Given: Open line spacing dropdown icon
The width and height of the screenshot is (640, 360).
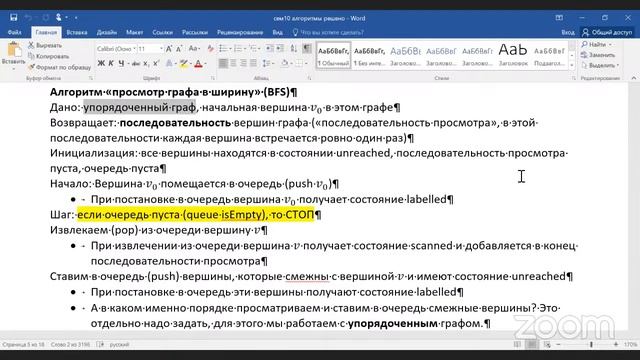Looking at the screenshot, I should click(x=268, y=63).
